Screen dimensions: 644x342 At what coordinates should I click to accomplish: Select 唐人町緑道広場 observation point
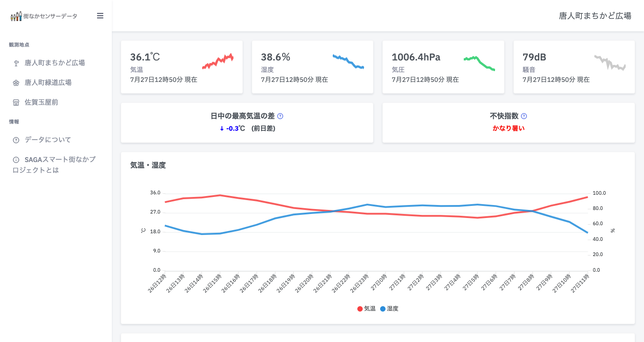[48, 83]
